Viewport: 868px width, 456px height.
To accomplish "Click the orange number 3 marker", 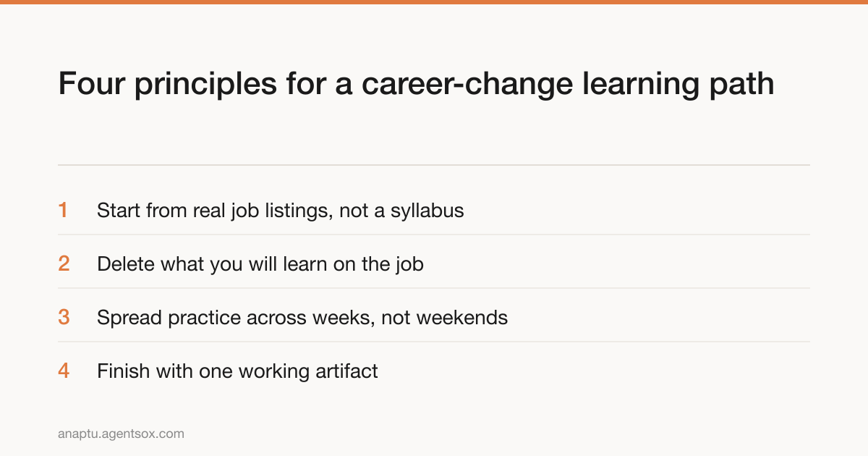I will (x=64, y=318).
